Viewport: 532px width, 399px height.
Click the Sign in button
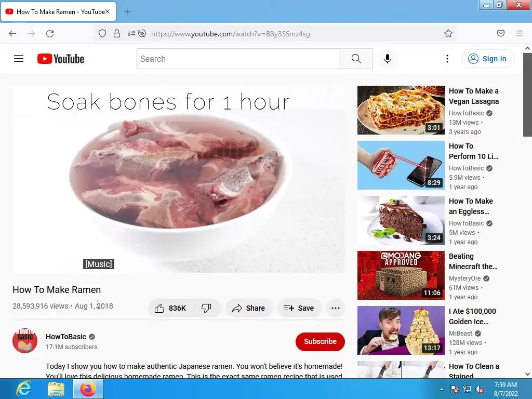click(x=488, y=59)
